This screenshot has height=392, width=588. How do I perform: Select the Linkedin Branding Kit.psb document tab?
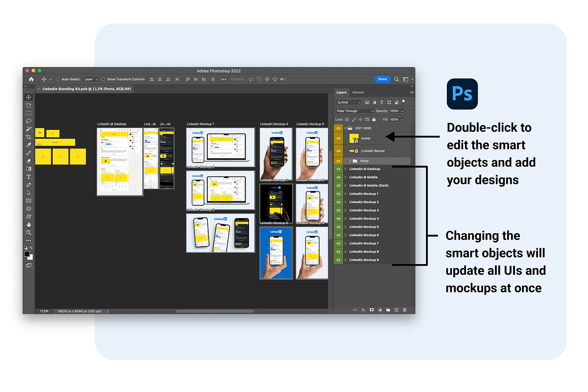[84, 89]
